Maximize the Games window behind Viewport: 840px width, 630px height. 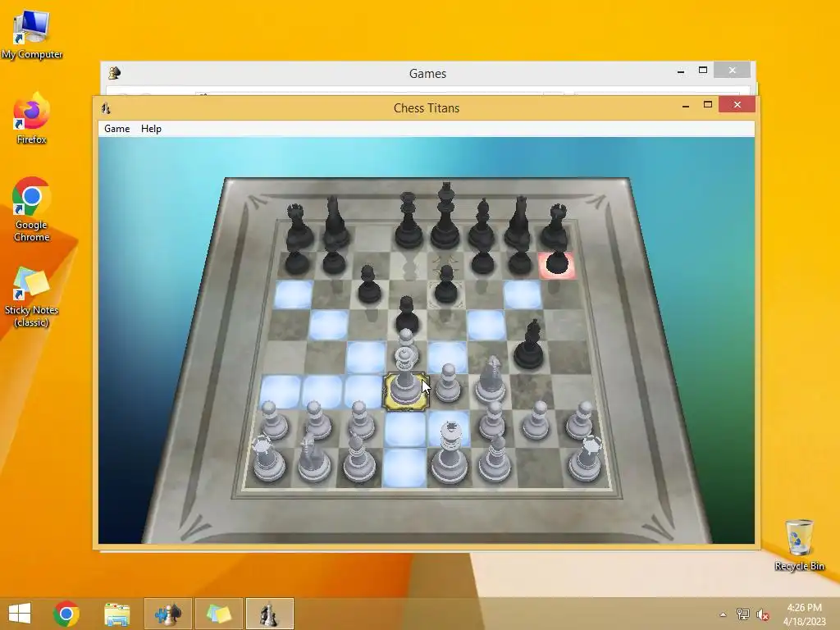[x=703, y=71]
